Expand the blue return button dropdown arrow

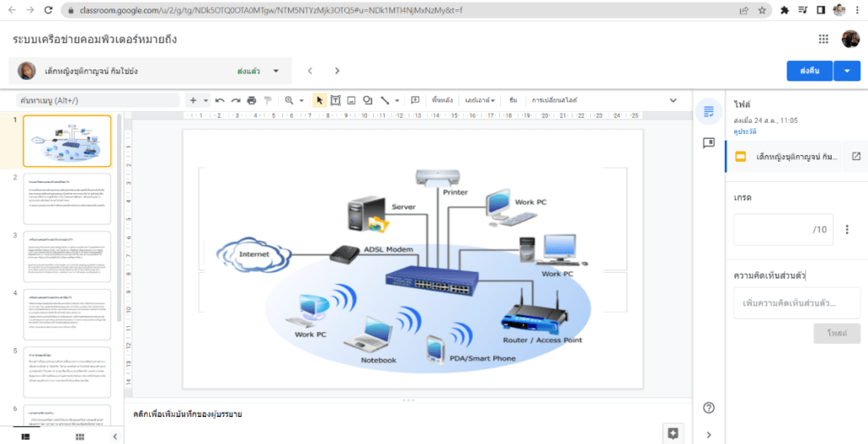[x=847, y=71]
